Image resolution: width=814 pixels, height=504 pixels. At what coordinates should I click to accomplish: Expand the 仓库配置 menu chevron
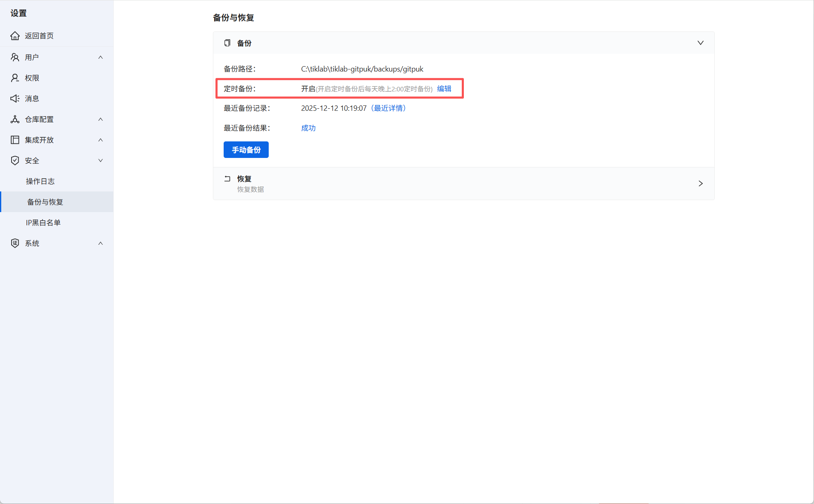(100, 119)
